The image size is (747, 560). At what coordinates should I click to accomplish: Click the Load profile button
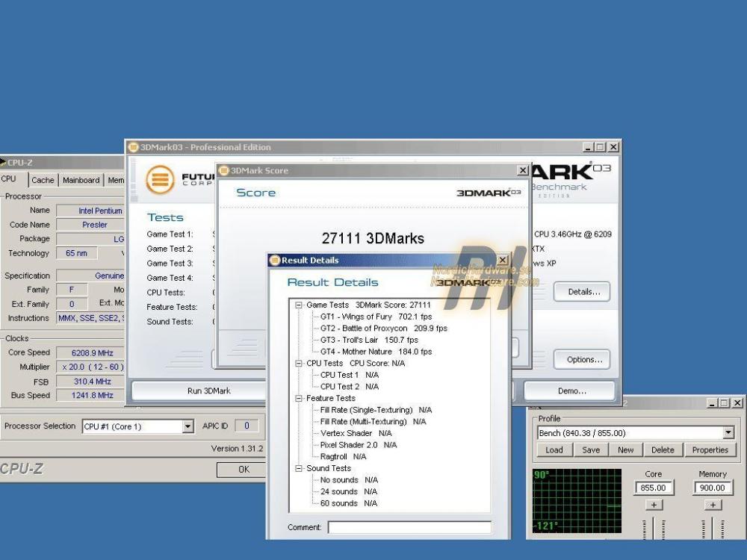pos(554,450)
